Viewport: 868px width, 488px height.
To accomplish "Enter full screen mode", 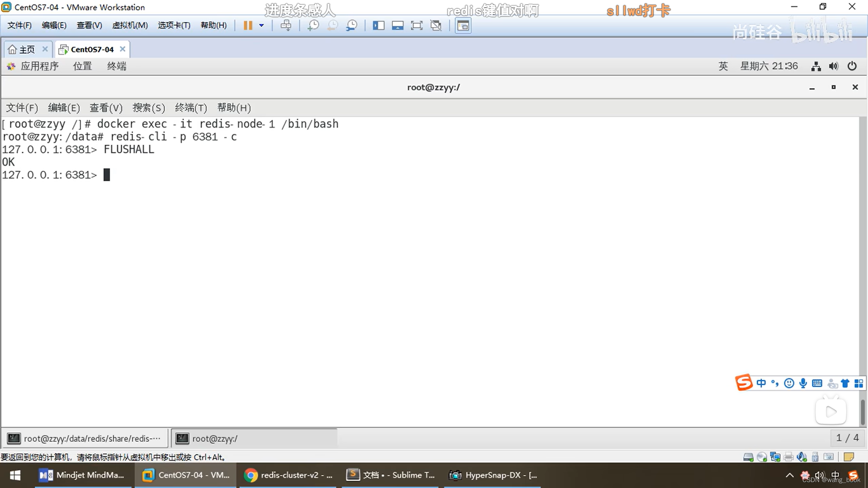I will (416, 25).
